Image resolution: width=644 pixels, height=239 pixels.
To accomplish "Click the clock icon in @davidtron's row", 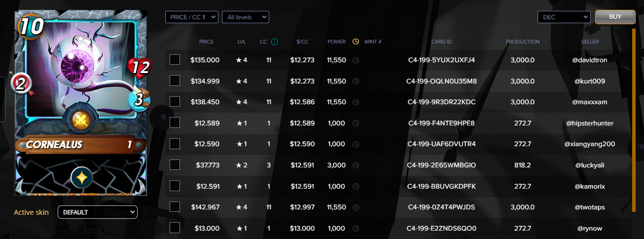I will click(x=356, y=60).
